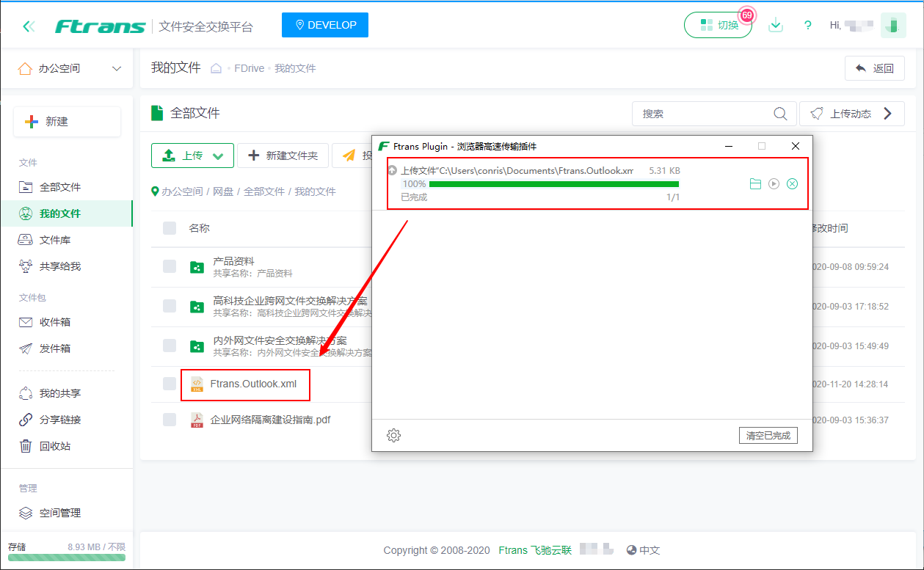924x570 pixels.
Task: Click the Ftrans.Outlook.xml file icon
Action: [x=197, y=384]
